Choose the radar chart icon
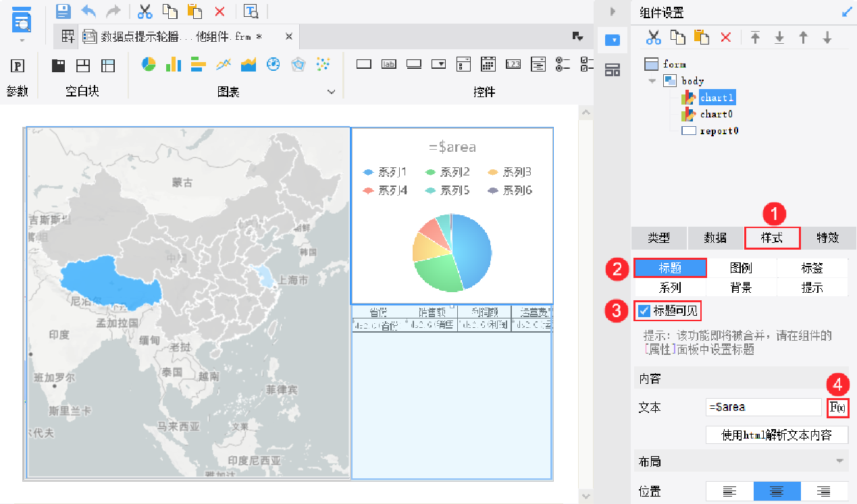Screen dimensions: 857x504 (298, 64)
